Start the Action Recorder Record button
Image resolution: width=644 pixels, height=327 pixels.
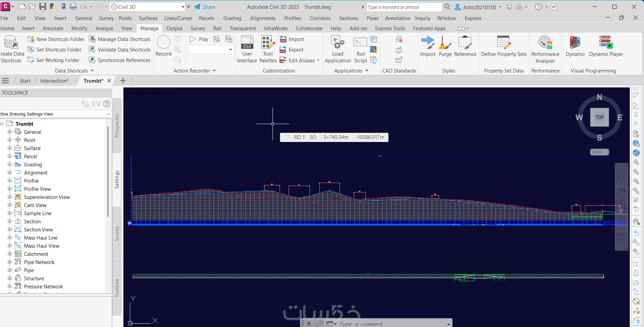pos(163,46)
